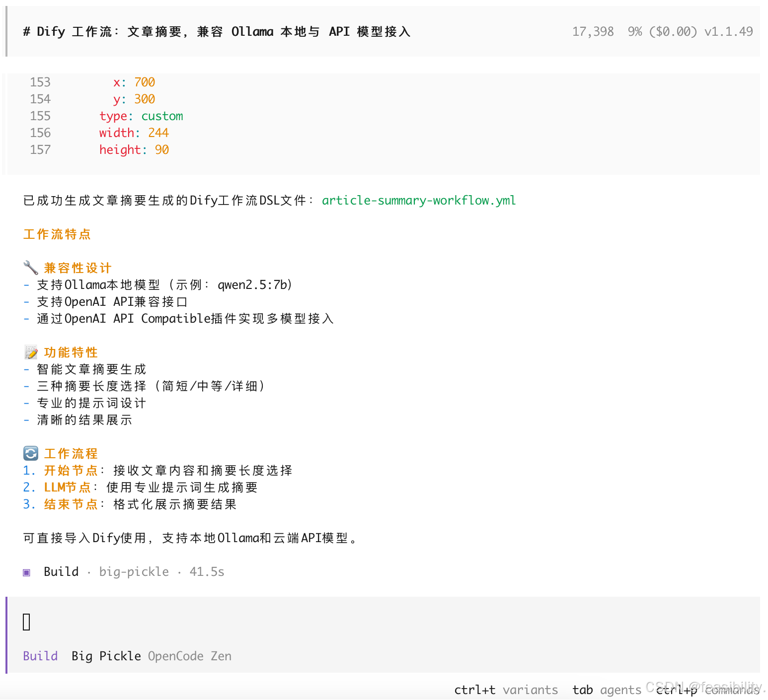Viewport: 768px width, 700px height.
Task: Click the 兼容性设计 heading text
Action: coord(78,268)
